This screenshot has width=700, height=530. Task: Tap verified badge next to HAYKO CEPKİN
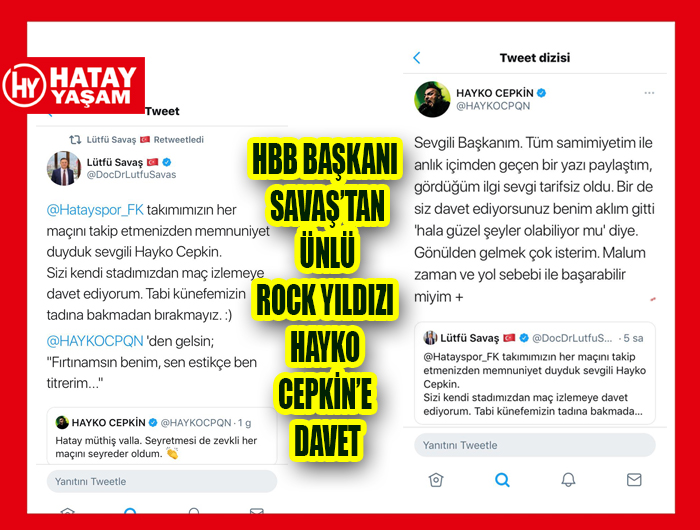coord(542,93)
